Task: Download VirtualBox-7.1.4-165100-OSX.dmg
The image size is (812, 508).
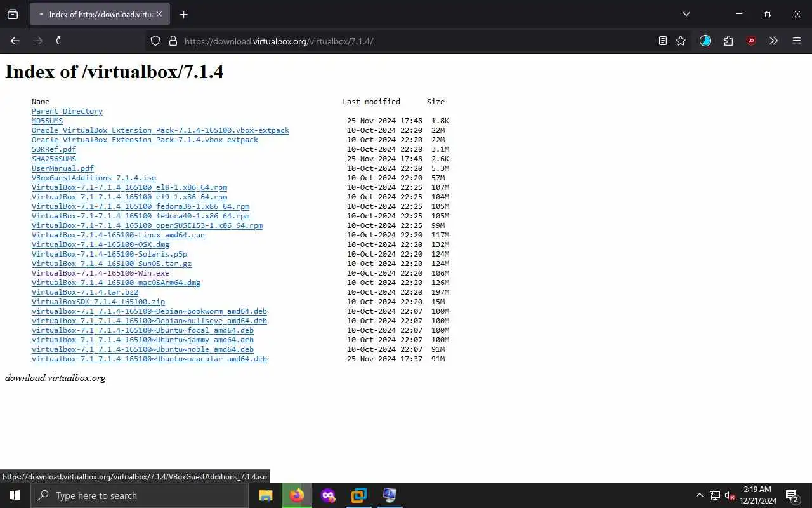Action: click(100, 244)
